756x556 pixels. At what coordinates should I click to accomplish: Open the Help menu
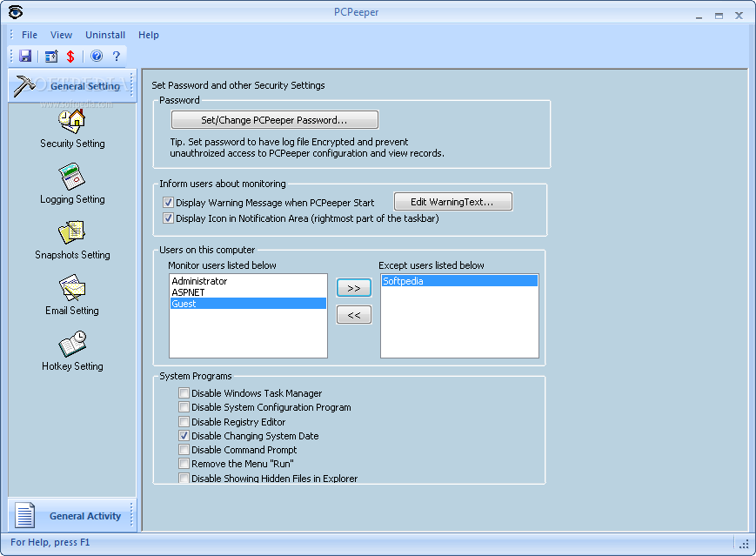click(149, 35)
